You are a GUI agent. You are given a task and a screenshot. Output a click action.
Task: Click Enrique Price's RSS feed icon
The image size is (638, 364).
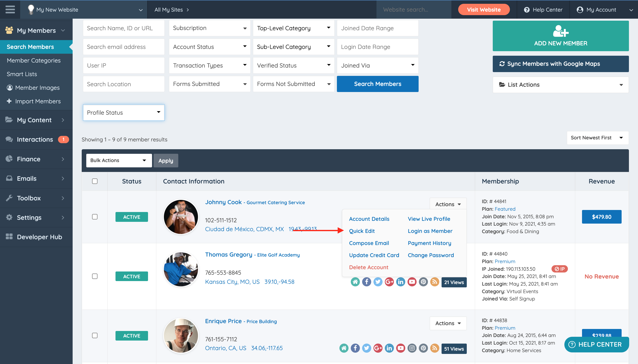click(434, 348)
